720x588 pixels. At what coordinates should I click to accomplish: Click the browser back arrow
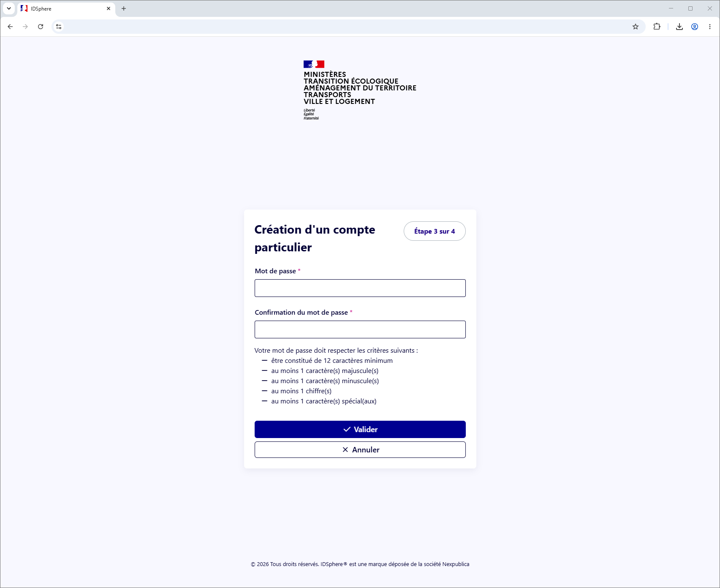tap(10, 27)
